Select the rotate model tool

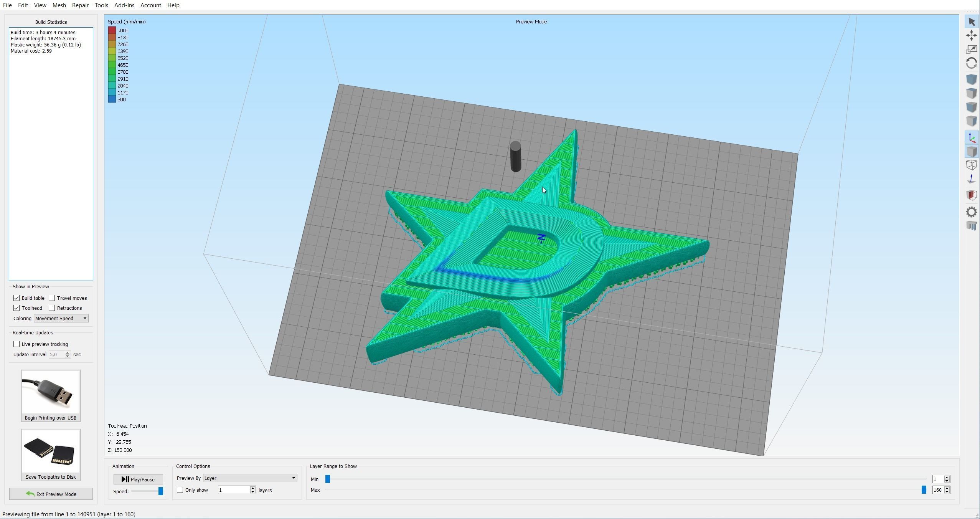click(971, 63)
